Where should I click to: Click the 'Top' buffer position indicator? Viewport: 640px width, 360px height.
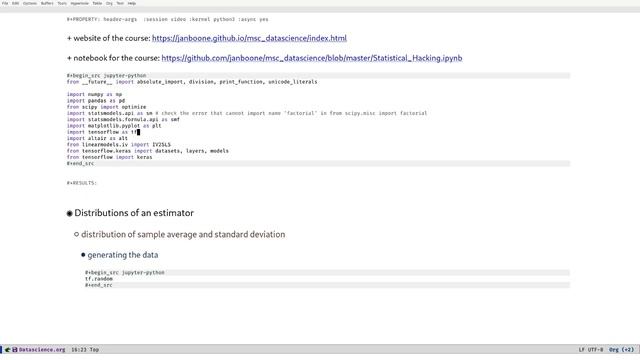pyautogui.click(x=94, y=350)
